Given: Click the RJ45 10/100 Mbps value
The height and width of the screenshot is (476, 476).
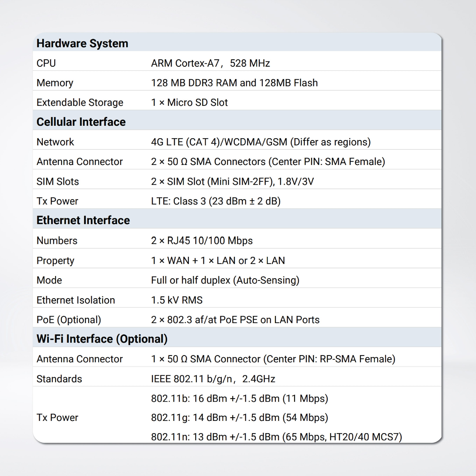Looking at the screenshot, I should 202,241.
